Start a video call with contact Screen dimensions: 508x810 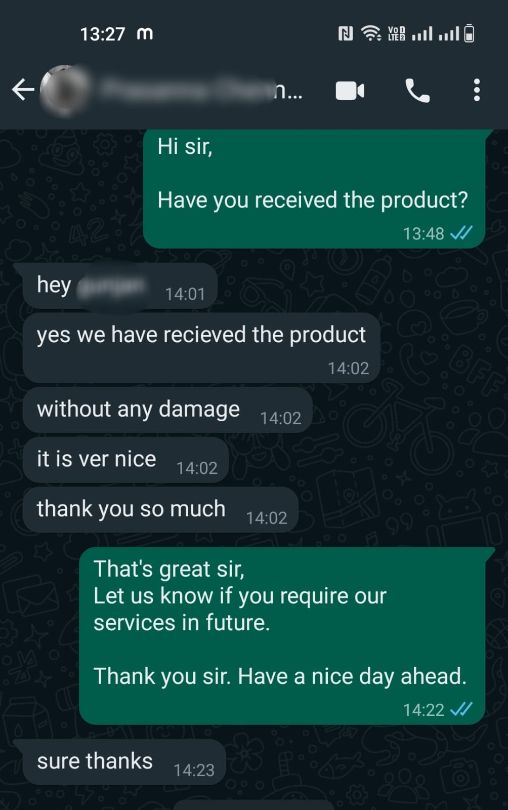pos(350,91)
